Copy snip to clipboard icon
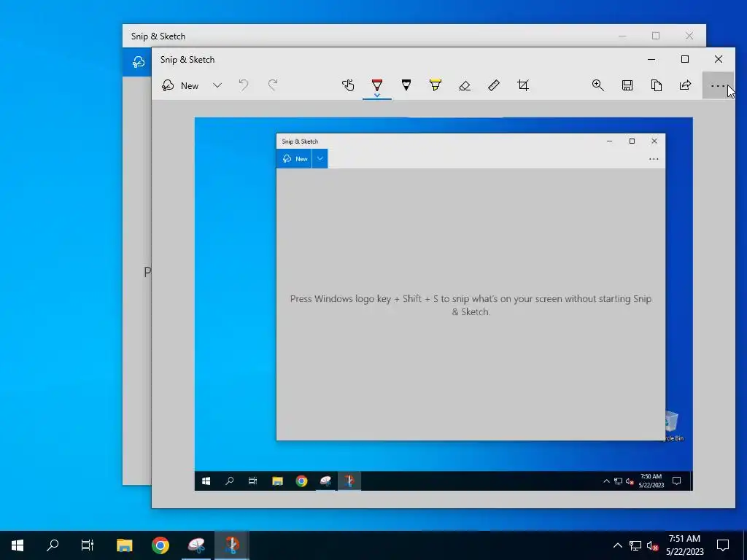This screenshot has width=747, height=560. point(657,86)
